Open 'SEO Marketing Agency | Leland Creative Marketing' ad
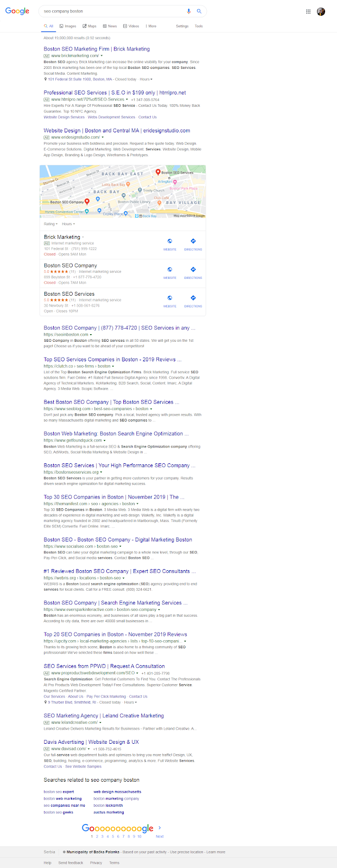This screenshot has height=868, width=337. point(104,716)
